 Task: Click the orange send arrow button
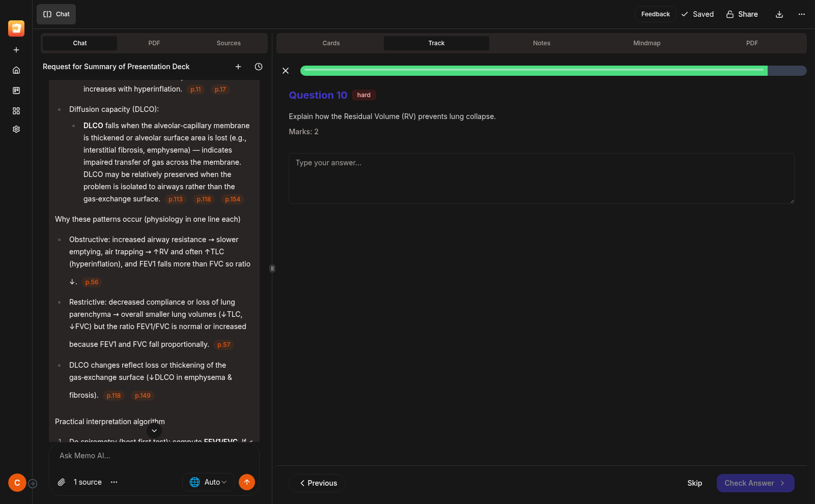tap(247, 482)
